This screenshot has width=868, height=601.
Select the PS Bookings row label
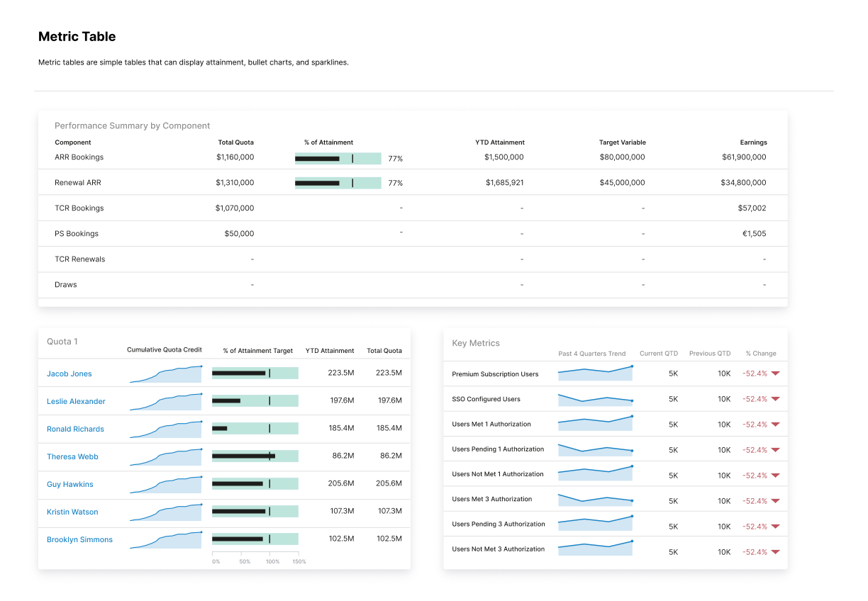tap(77, 234)
